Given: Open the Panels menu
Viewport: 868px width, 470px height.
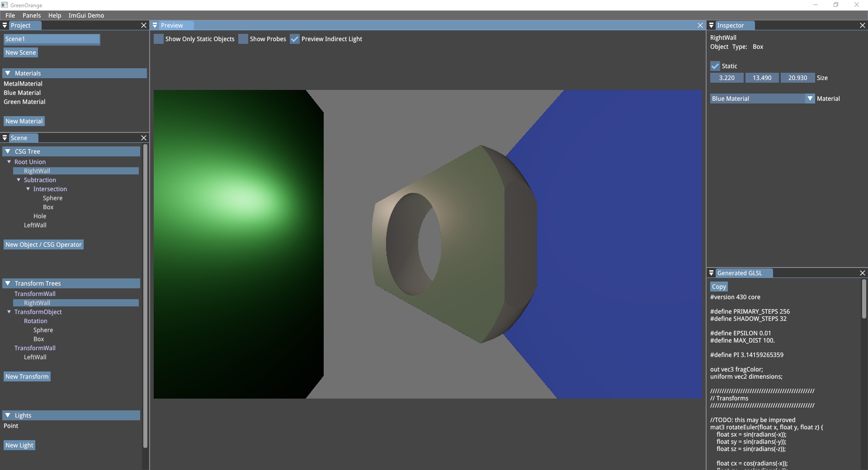Looking at the screenshot, I should [x=32, y=15].
